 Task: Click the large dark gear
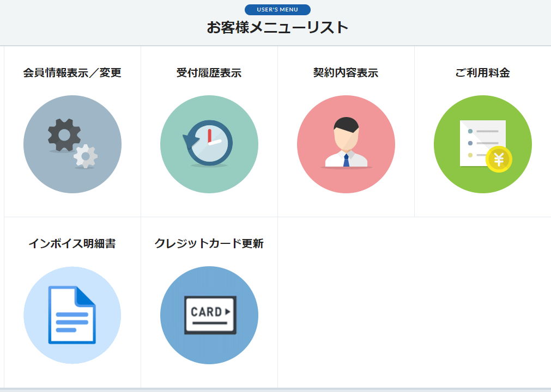pos(64,134)
